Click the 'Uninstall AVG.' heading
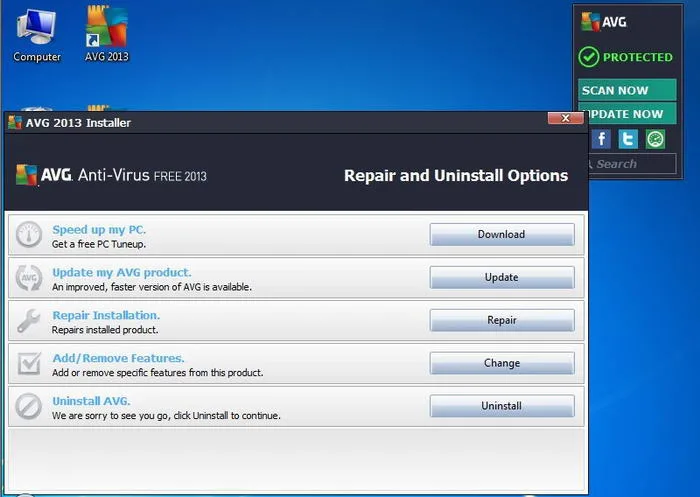 (92, 401)
